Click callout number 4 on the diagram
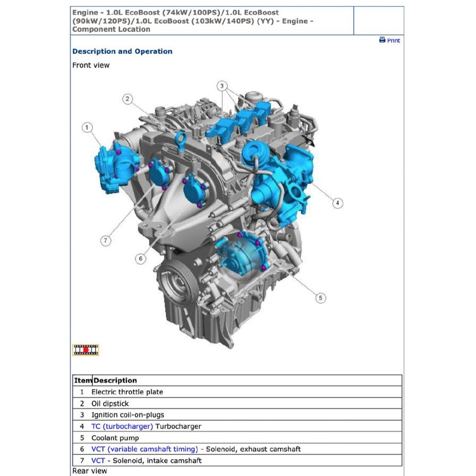The width and height of the screenshot is (476, 476). 337,203
